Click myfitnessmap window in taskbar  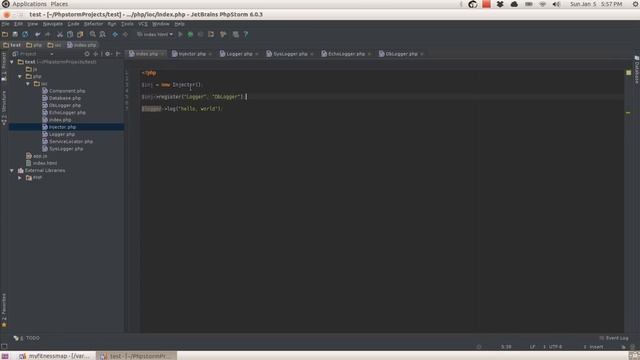[x=55, y=356]
